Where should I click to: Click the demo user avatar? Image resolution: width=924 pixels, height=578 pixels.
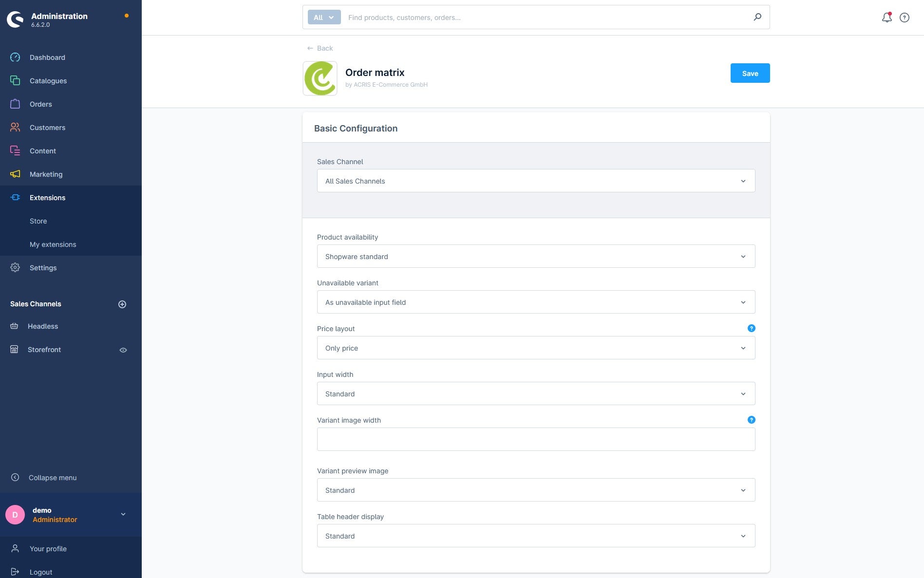[15, 515]
